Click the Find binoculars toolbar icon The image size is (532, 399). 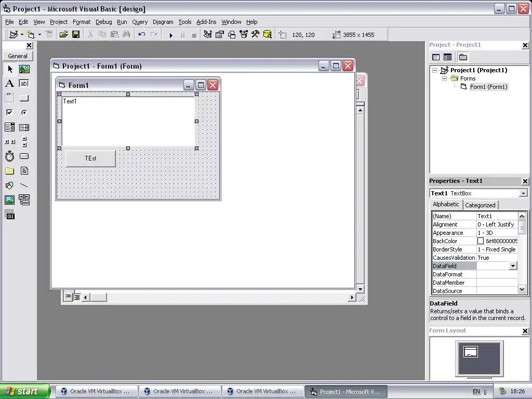pos(126,35)
